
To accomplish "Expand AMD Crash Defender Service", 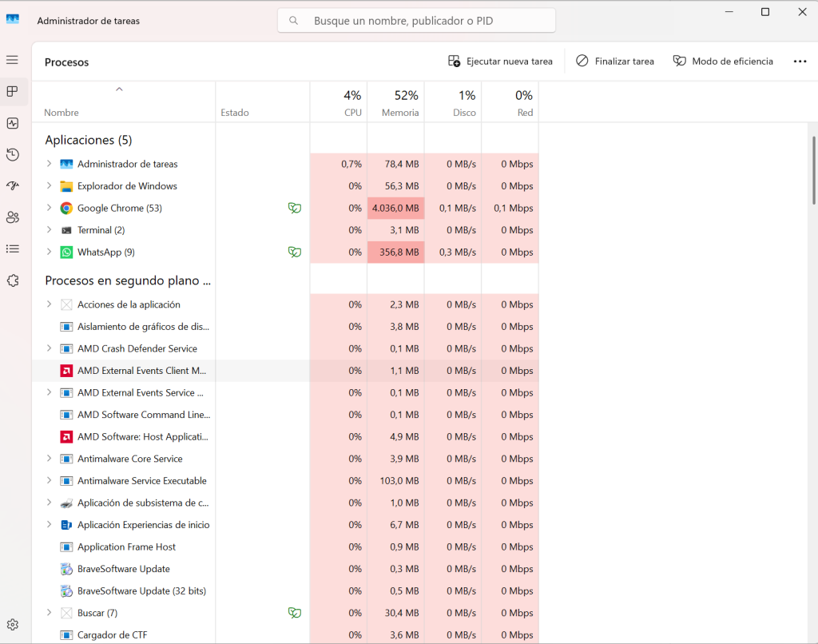I will (49, 348).
